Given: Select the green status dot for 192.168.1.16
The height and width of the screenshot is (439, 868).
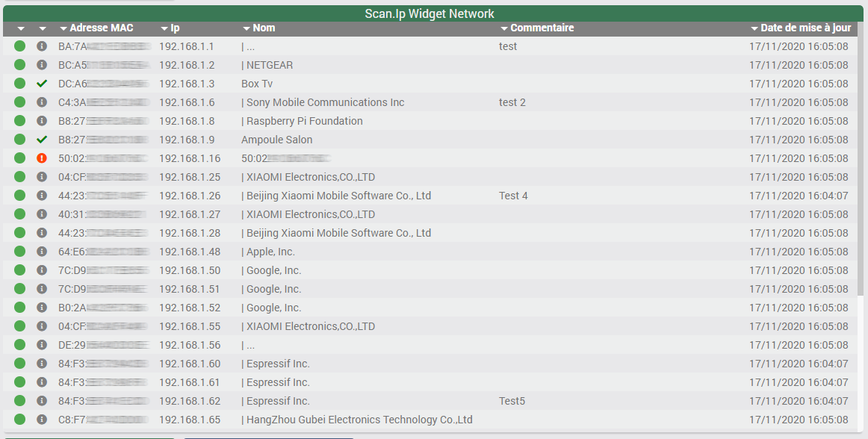Looking at the screenshot, I should click(20, 158).
